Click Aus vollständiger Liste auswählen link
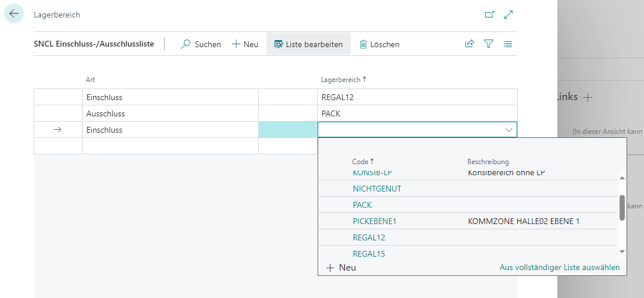Image resolution: width=644 pixels, height=298 pixels. tap(559, 268)
